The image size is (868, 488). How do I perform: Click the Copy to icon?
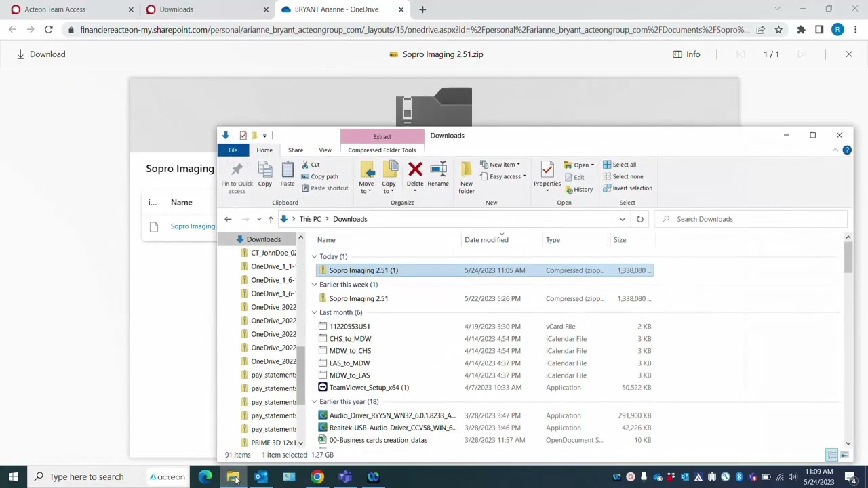389,169
